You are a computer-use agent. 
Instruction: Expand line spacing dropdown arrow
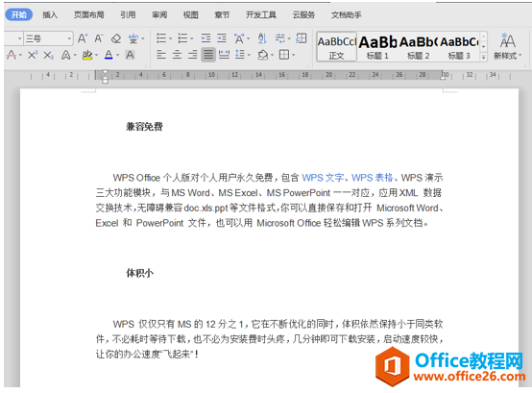pyautogui.click(x=249, y=55)
